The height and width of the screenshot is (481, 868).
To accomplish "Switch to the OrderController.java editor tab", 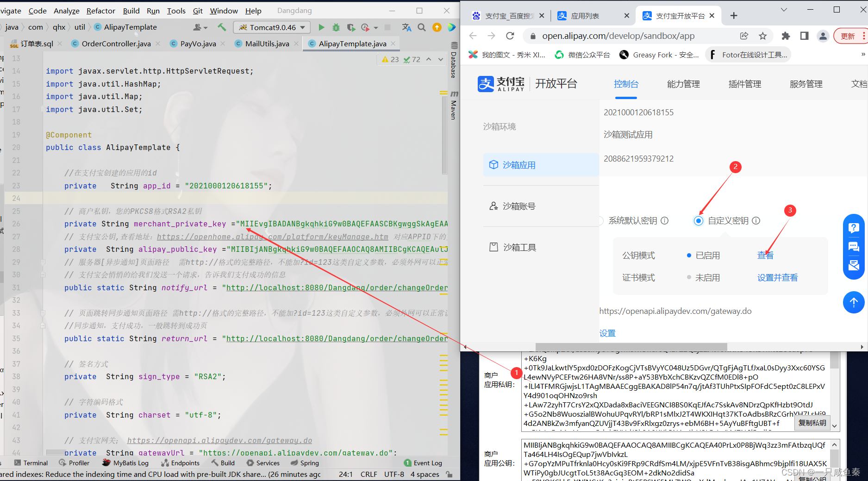I will pyautogui.click(x=116, y=44).
